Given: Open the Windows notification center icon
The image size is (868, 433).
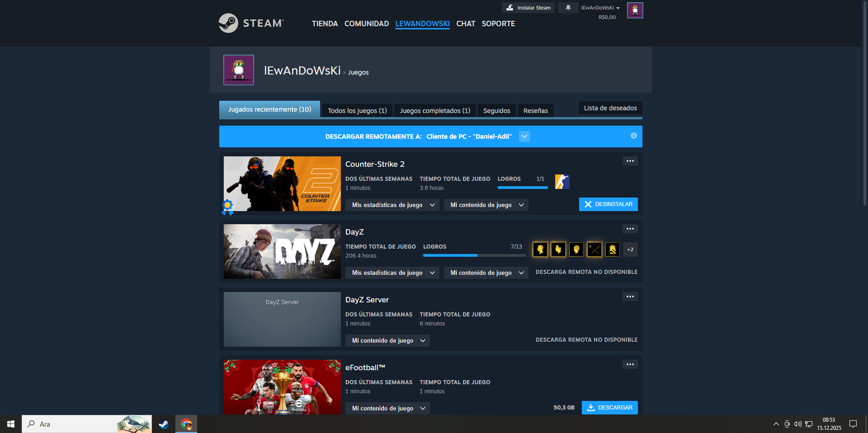Looking at the screenshot, I should coord(853,424).
